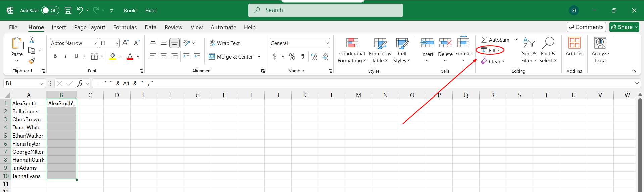Click the Insert Function fx icon
The height and width of the screenshot is (192, 644).
[x=80, y=83]
